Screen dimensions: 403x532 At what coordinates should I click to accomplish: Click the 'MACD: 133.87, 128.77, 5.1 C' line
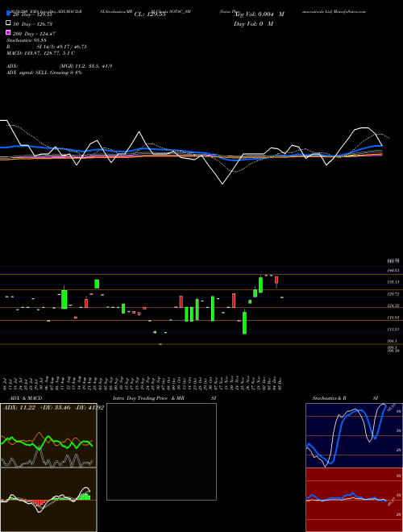(x=41, y=53)
